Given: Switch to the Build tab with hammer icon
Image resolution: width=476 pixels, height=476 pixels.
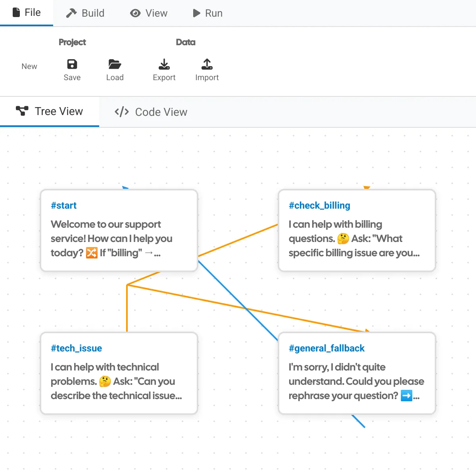Looking at the screenshot, I should [85, 13].
